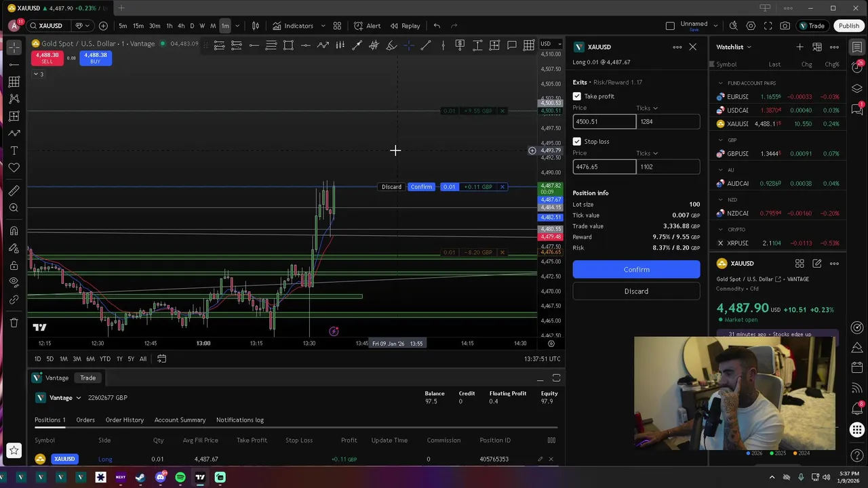Publish the chart idea
Viewport: 868px width, 488px height.
[848, 26]
